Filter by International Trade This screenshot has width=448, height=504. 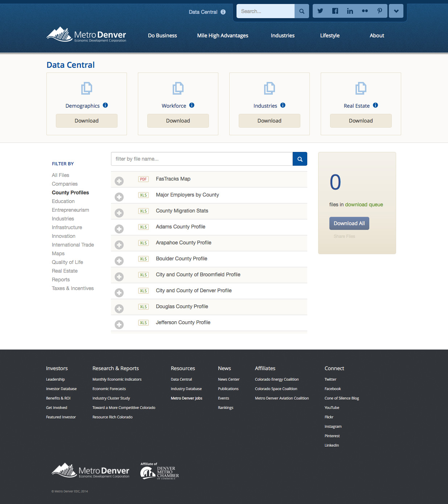coord(73,245)
